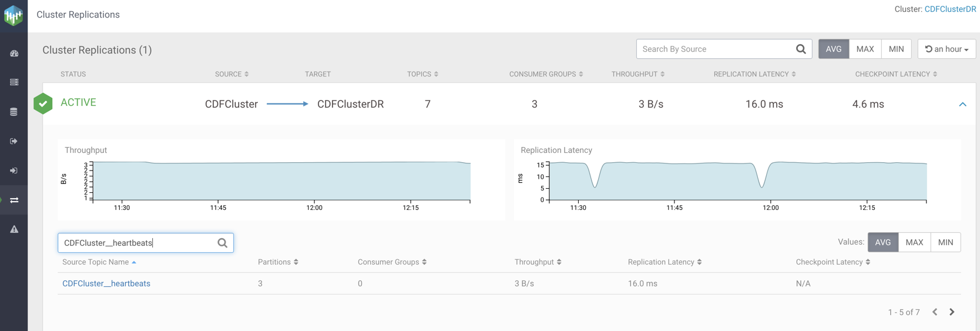This screenshot has height=331, width=980.
Task: Open the topics database sidebar icon
Action: coord(14,112)
